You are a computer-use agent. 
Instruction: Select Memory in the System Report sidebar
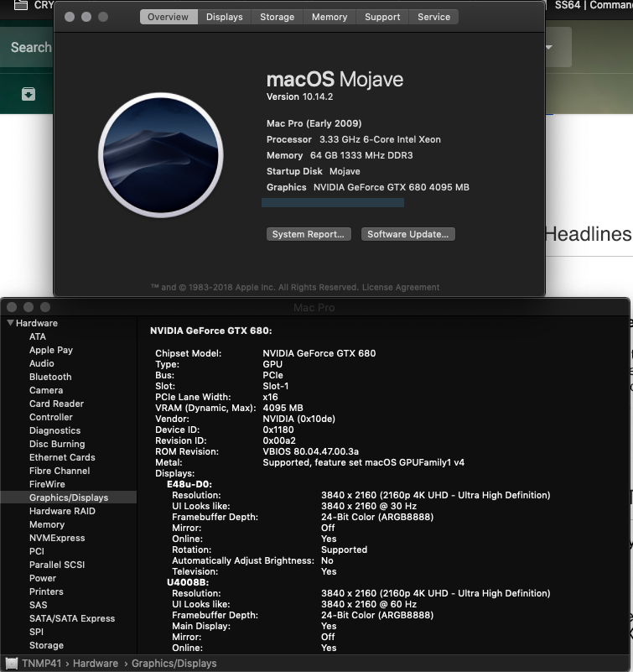pyautogui.click(x=47, y=524)
